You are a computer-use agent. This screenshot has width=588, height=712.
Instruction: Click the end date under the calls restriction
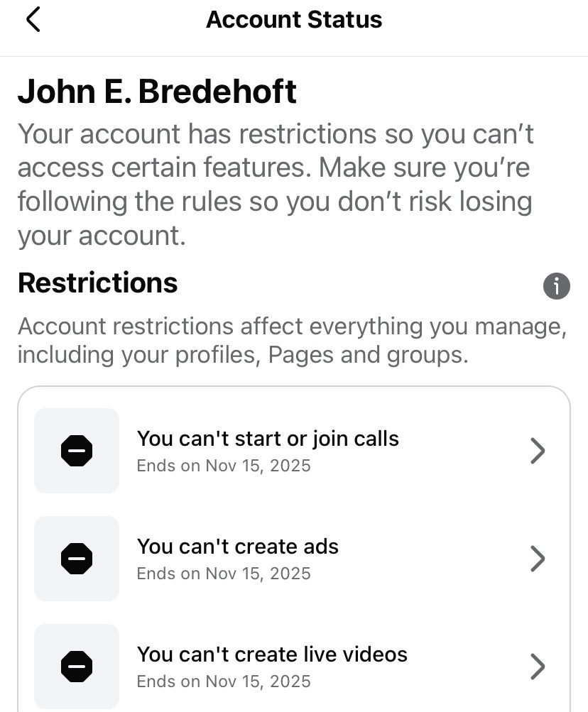click(224, 466)
